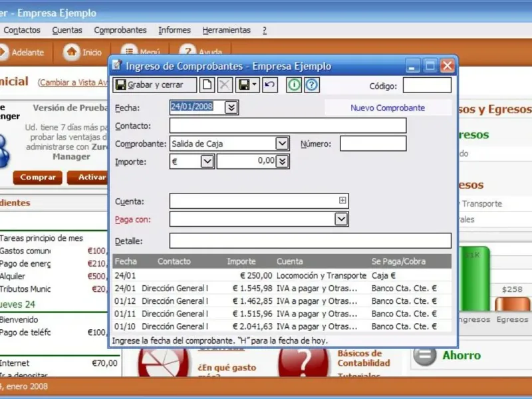
Task: Open the ? help menu
Action: (x=265, y=30)
